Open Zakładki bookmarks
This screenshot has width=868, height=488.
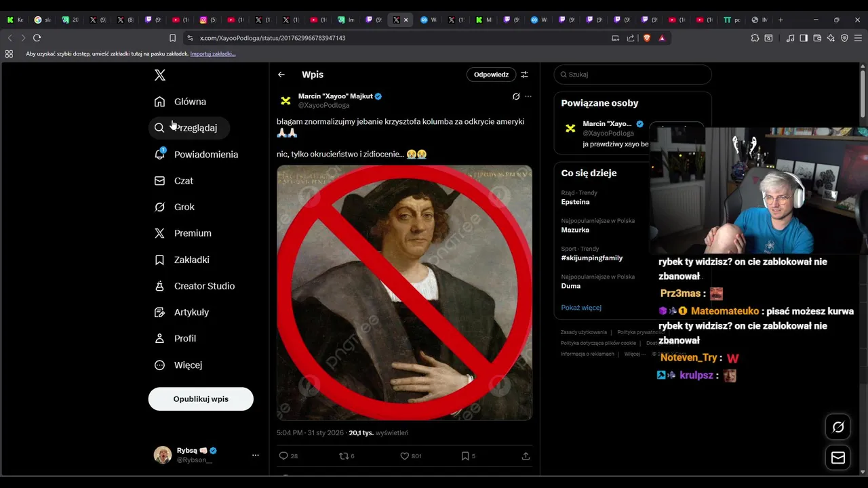click(182, 260)
